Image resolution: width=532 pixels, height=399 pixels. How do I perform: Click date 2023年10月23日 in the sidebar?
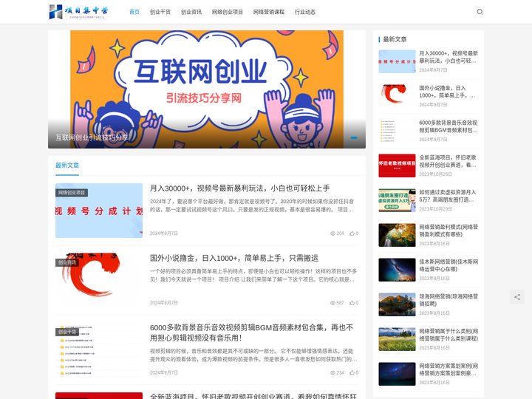point(436,208)
